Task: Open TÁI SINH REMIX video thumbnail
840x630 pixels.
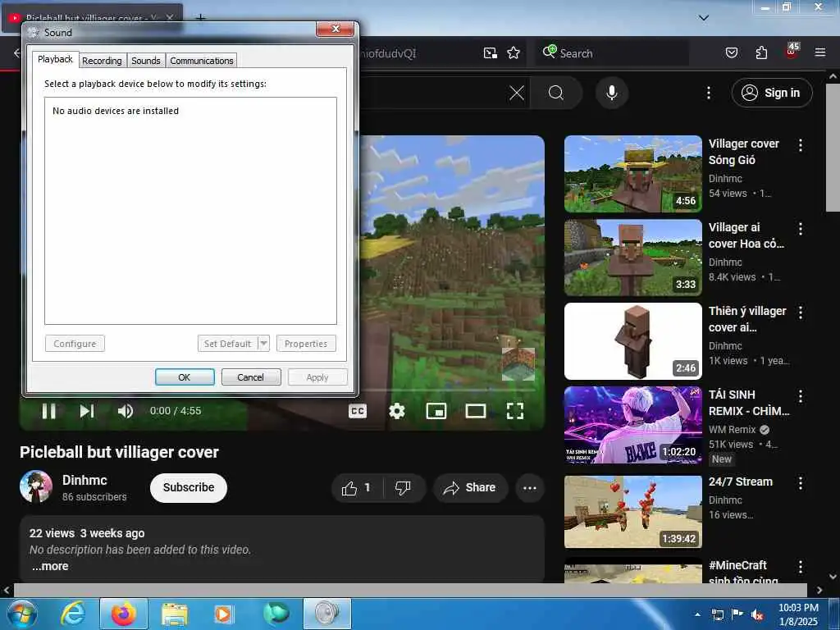Action: click(632, 425)
